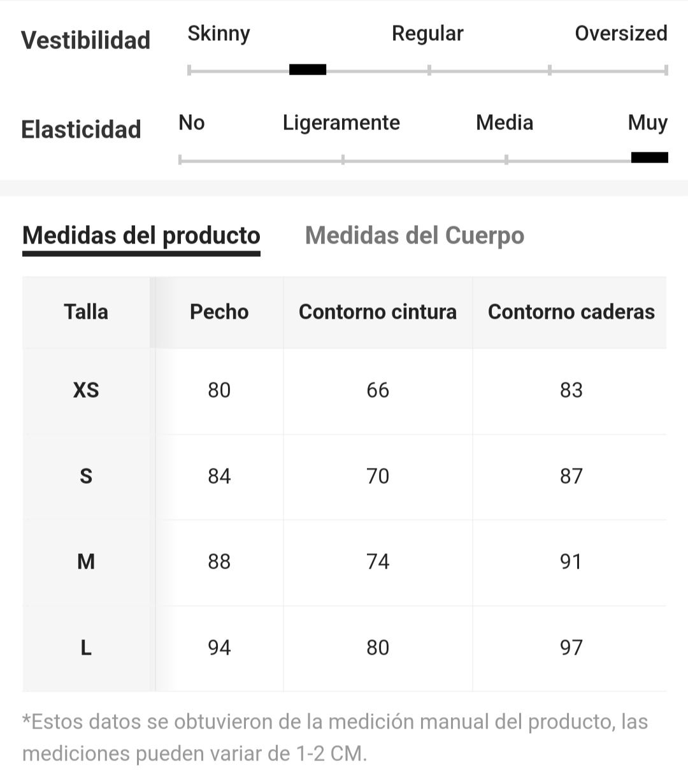Click the Contorno caderas column header
Screen dimensions: 688x784
[571, 312]
